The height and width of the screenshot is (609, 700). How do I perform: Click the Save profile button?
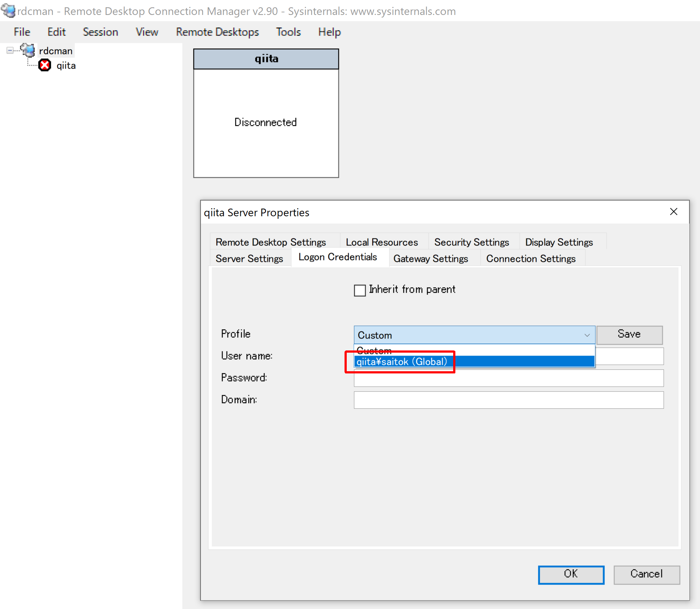(x=629, y=334)
